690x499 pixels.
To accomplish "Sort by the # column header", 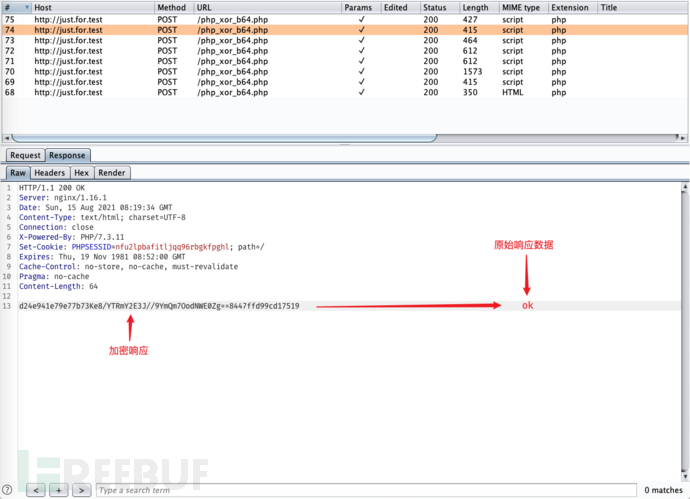I will coord(15,7).
